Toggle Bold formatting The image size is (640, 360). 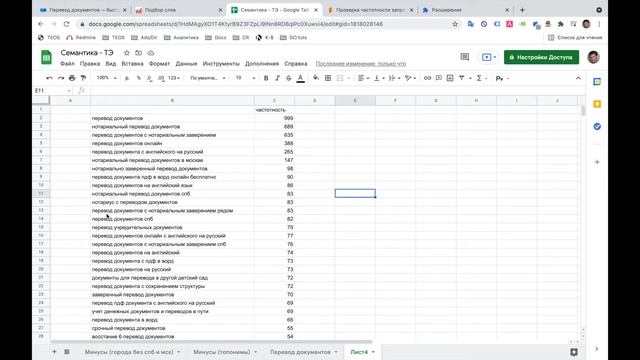tap(266, 78)
